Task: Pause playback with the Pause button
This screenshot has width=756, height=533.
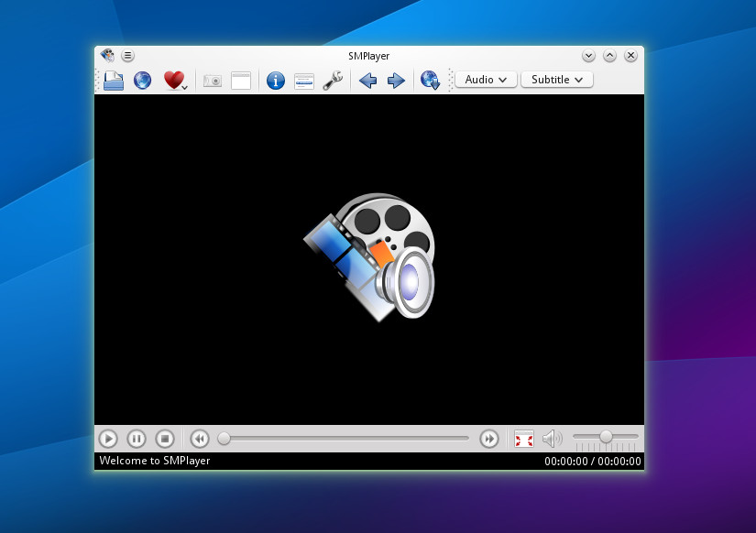Action: tap(137, 439)
